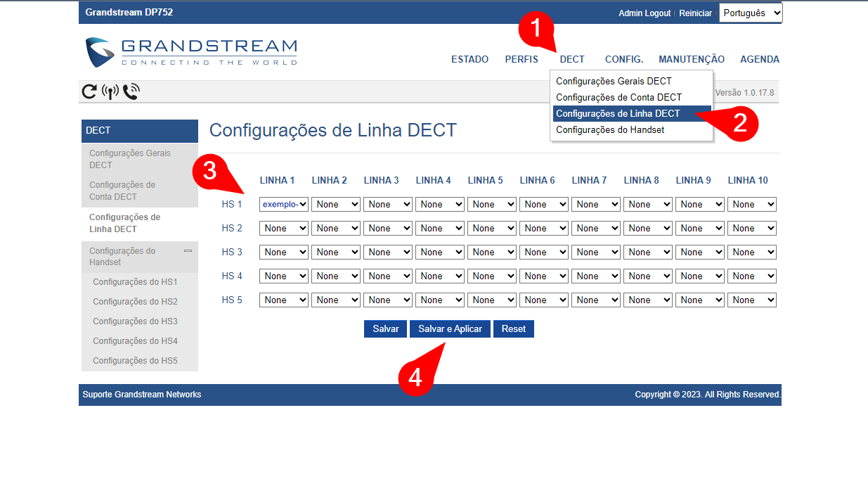The image size is (868, 479).
Task: Click the Grandstream logo
Action: (191, 53)
